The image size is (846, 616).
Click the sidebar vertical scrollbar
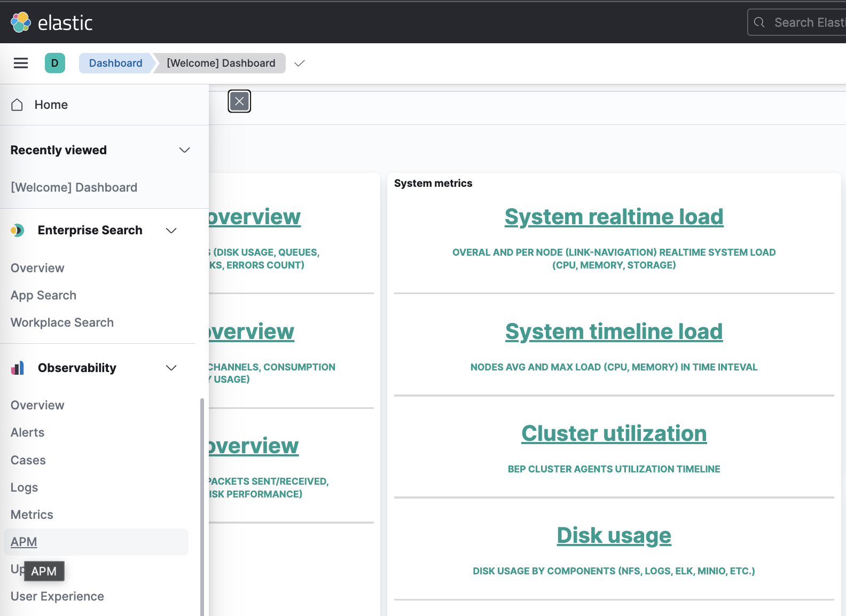tap(202, 506)
